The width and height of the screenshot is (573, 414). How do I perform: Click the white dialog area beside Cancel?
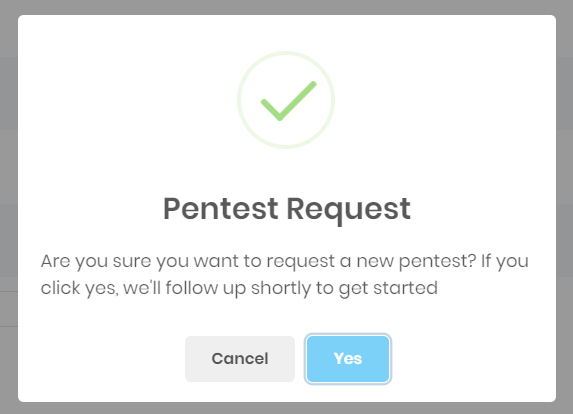[x=102, y=359]
